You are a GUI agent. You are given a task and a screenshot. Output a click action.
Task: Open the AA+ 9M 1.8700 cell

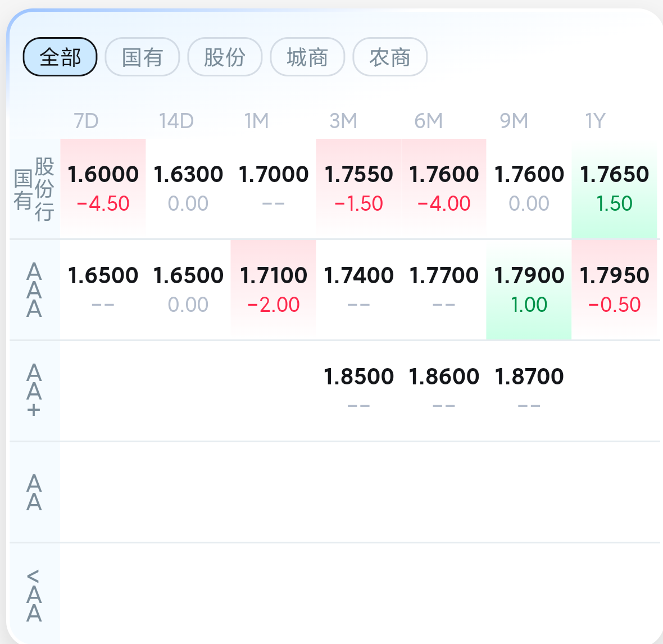click(529, 391)
